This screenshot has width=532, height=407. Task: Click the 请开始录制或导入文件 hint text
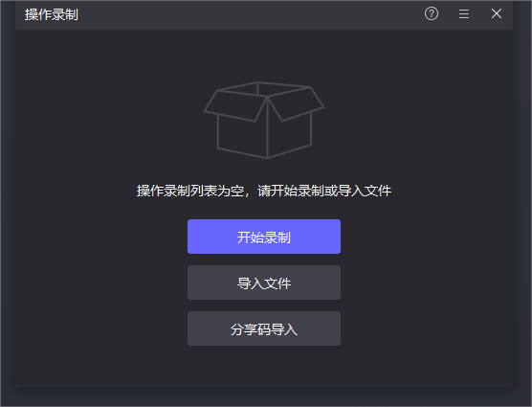324,191
